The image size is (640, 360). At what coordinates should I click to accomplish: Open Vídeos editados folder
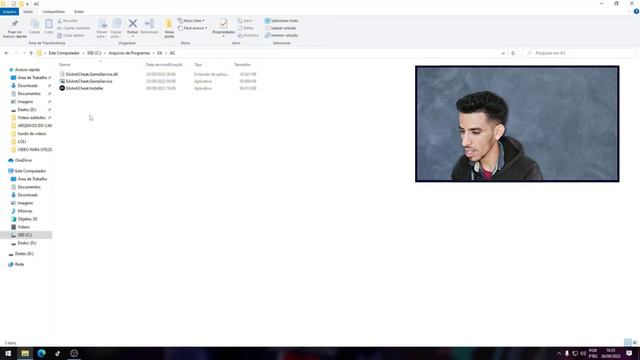click(x=31, y=118)
